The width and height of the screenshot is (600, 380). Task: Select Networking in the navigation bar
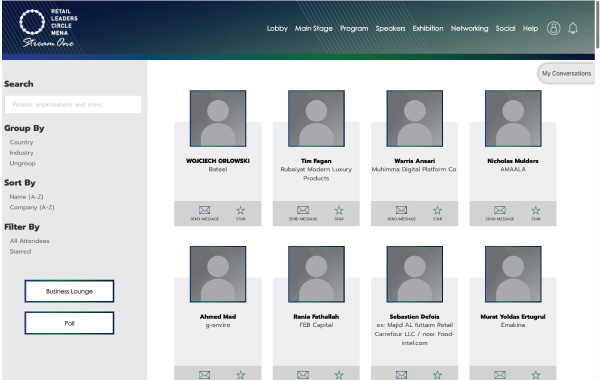[469, 29]
